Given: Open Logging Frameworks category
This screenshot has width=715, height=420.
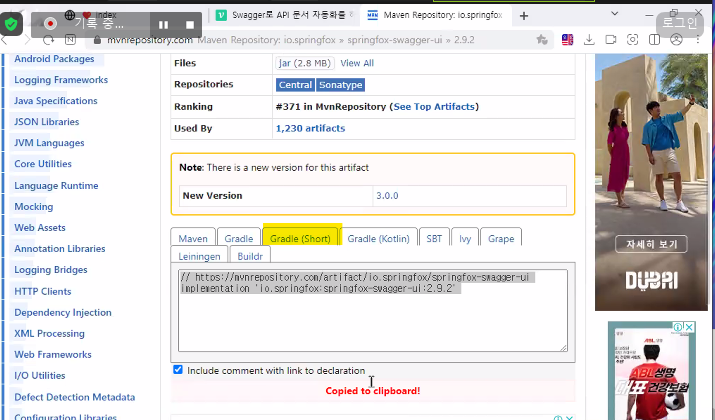Looking at the screenshot, I should point(61,80).
